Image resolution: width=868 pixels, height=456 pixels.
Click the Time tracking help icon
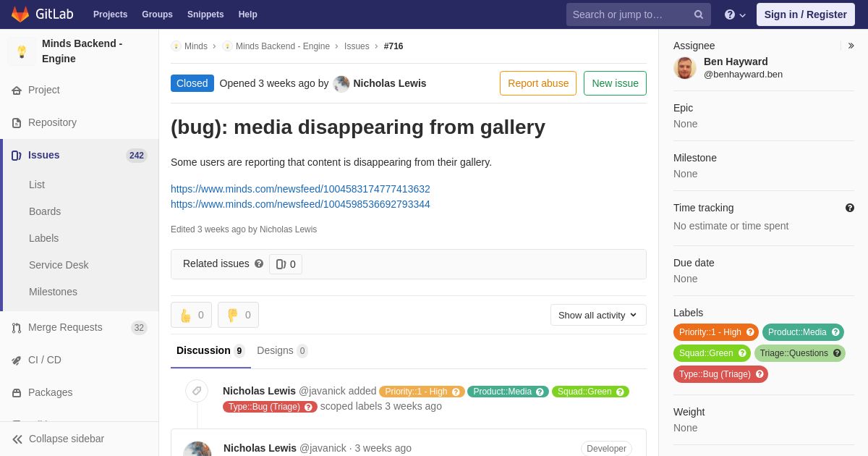(x=850, y=208)
